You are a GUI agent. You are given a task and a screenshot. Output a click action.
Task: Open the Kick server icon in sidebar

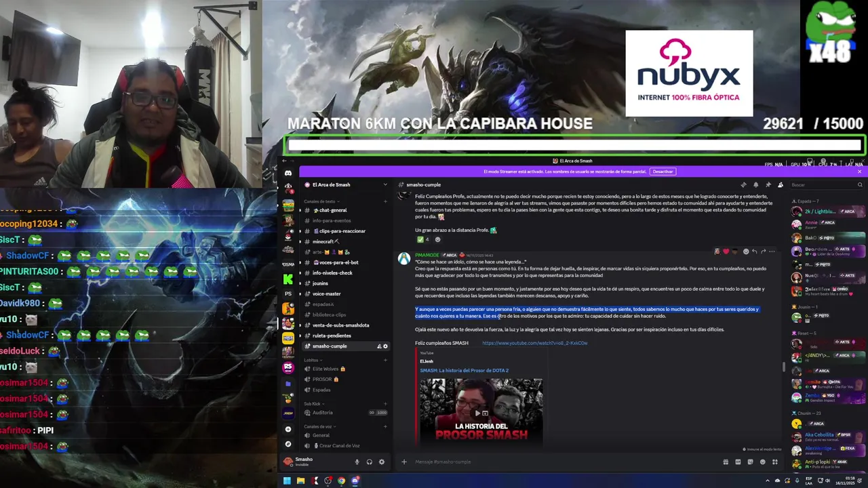point(288,279)
